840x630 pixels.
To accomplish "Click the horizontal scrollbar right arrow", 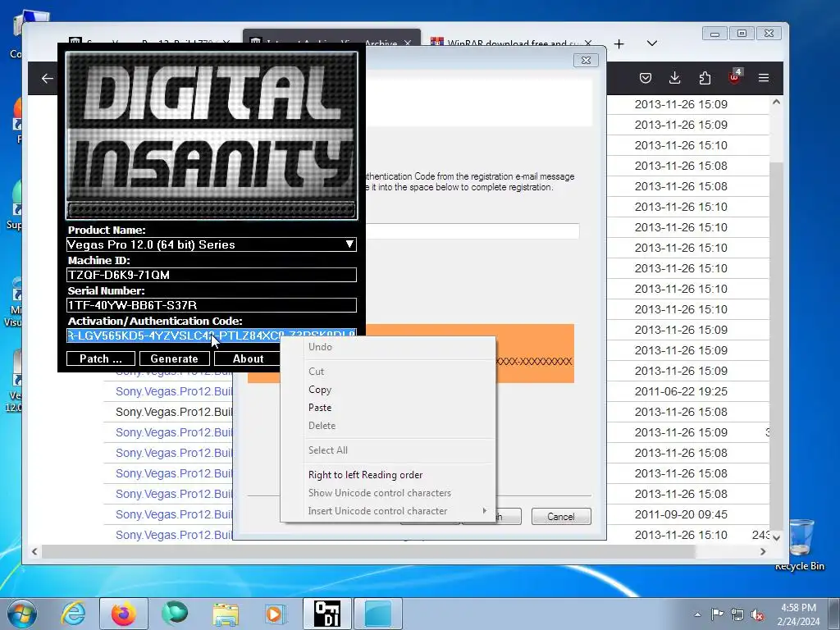I will point(763,551).
